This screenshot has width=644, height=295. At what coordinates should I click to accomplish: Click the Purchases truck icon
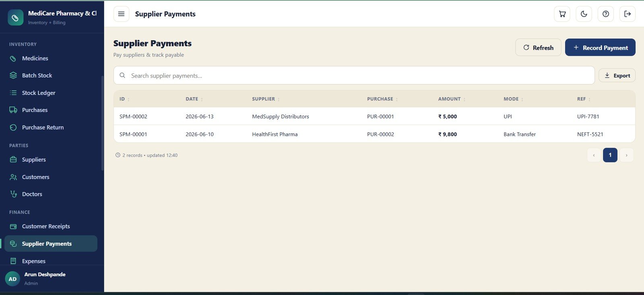click(x=13, y=110)
